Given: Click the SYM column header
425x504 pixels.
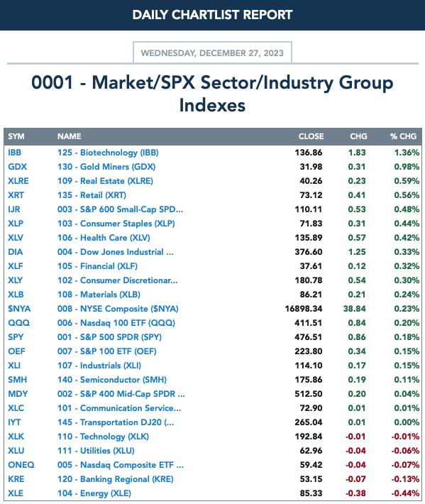Looking at the screenshot, I should (16, 136).
